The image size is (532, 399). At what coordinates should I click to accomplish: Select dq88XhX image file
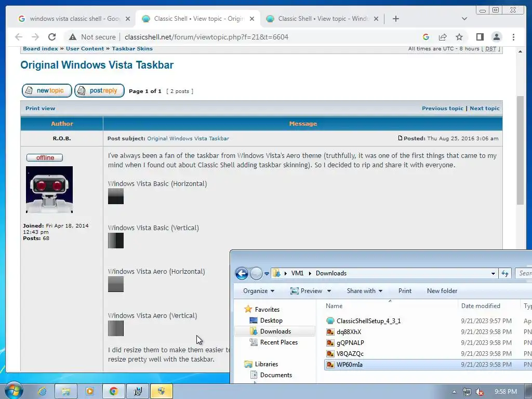coord(349,331)
